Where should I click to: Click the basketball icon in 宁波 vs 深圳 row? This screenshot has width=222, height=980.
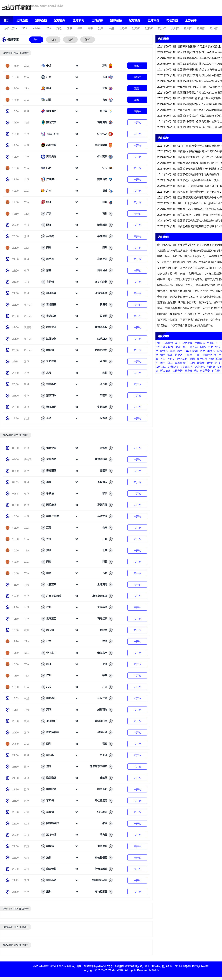7,66
